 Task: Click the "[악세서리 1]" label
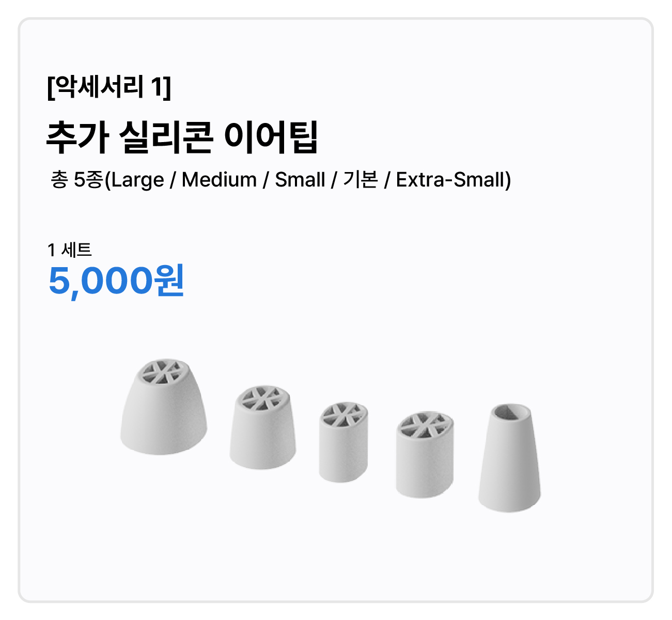click(x=109, y=87)
